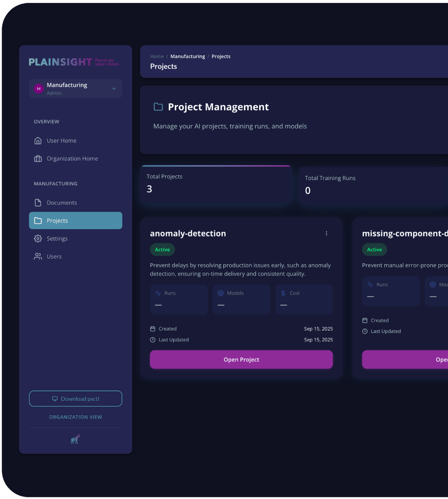Screen dimensions: 448x499
Task: Open Settings via the gear icon
Action: [x=38, y=238]
